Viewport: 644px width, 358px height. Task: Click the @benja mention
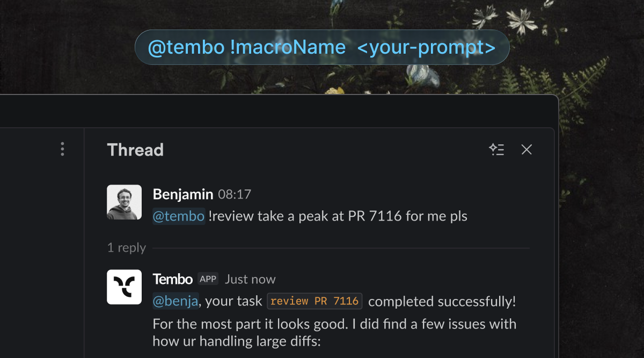coord(175,301)
